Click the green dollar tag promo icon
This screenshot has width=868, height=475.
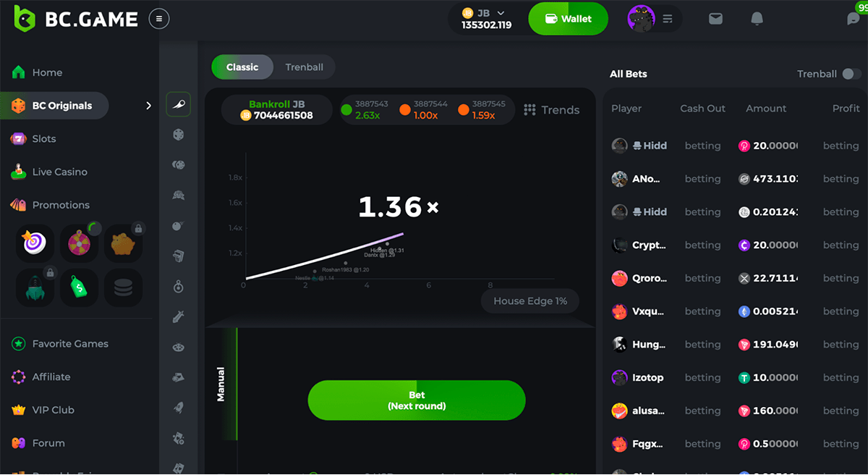coord(79,287)
